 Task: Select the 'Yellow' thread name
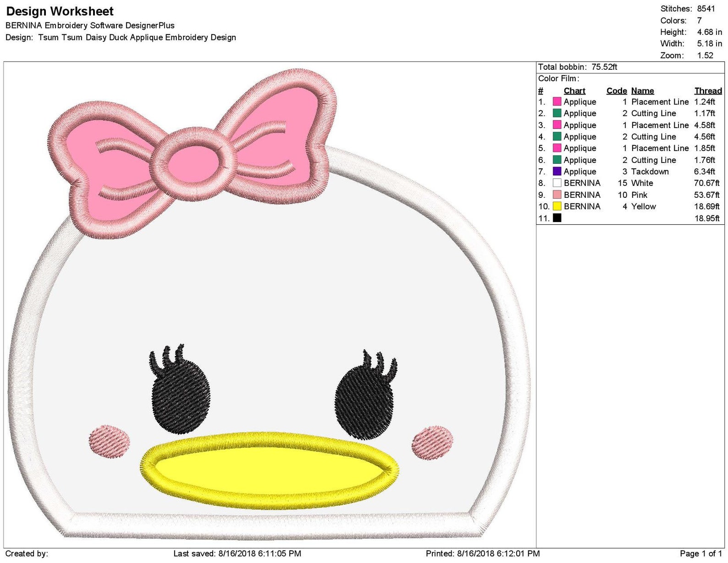click(644, 206)
